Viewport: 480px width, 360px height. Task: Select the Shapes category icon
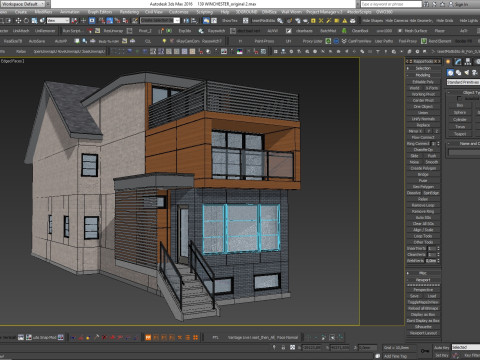[x=458, y=72]
